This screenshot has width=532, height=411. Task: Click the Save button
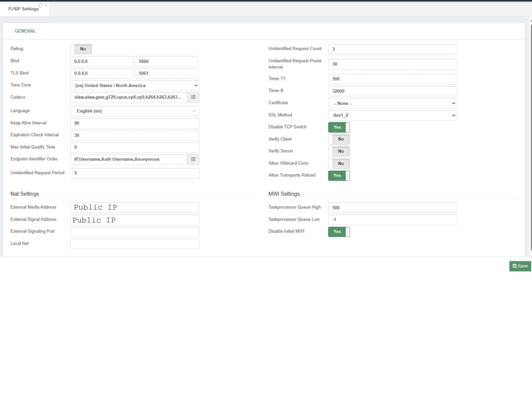520,266
